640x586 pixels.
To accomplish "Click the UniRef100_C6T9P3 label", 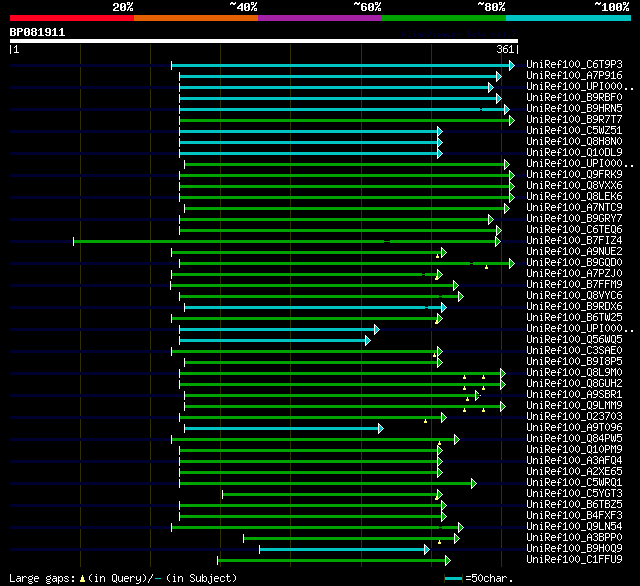I will (574, 64).
